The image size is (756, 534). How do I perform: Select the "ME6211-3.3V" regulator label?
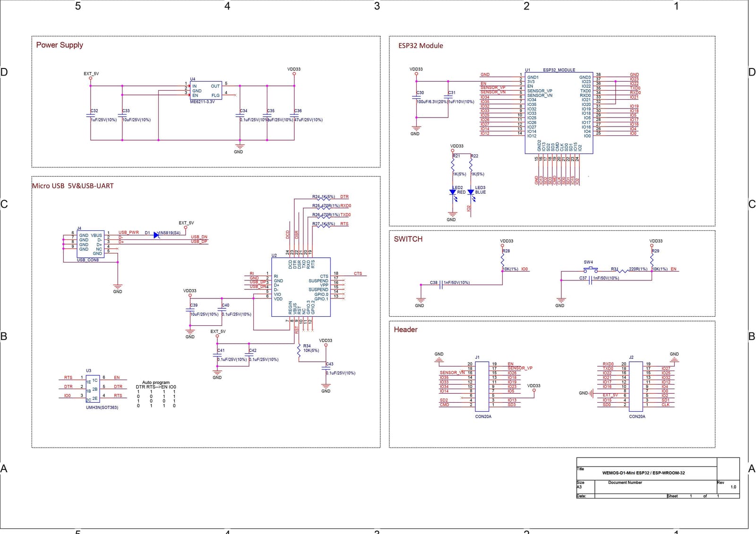(x=202, y=102)
